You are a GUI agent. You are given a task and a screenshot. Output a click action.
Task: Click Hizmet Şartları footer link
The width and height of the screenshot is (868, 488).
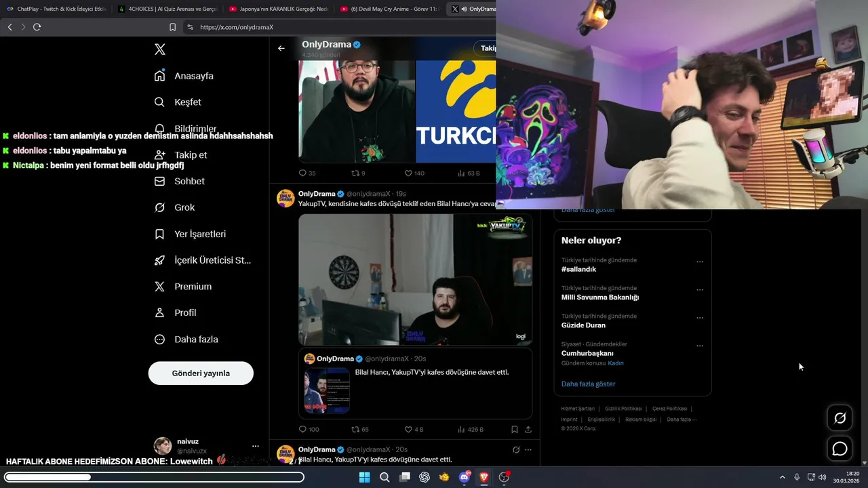(578, 409)
